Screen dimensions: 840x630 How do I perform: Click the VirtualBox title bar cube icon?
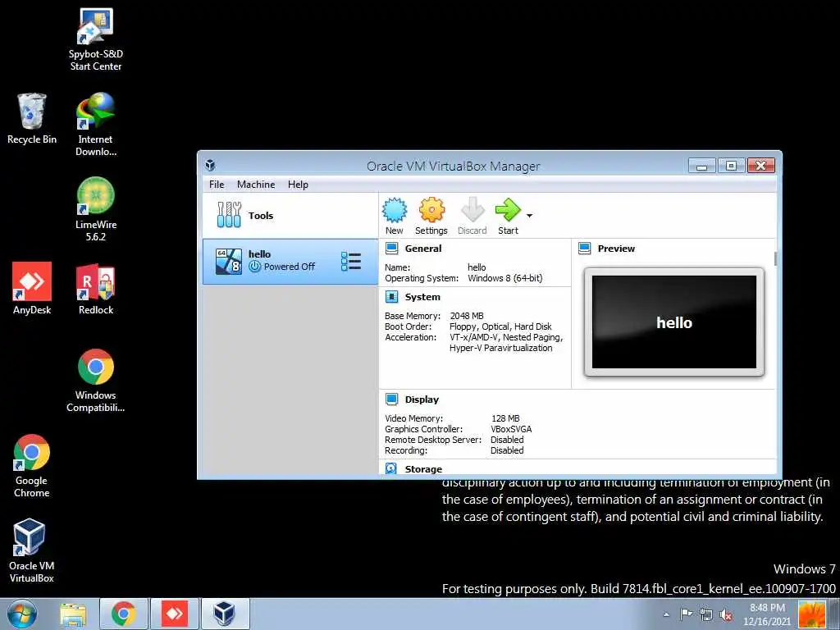click(x=211, y=166)
